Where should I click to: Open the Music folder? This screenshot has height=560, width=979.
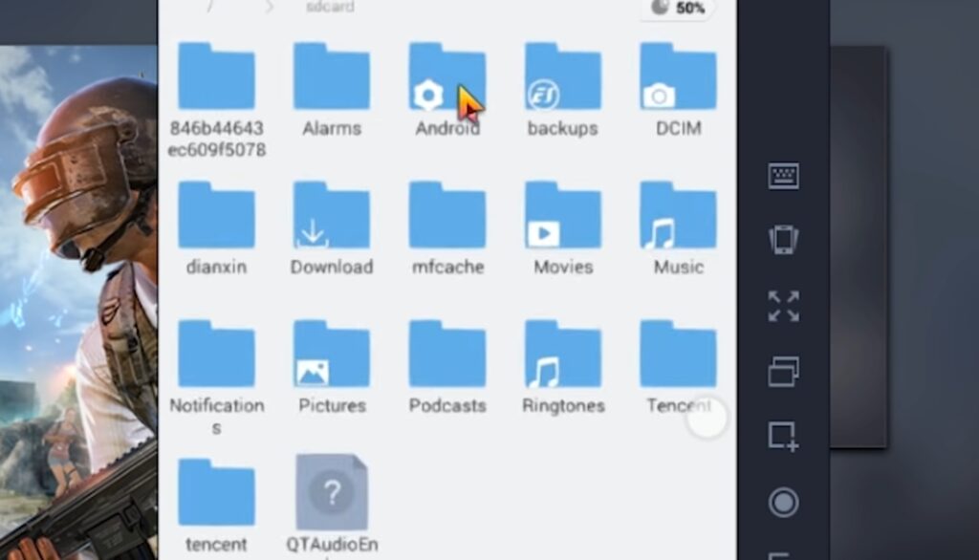pos(678,218)
